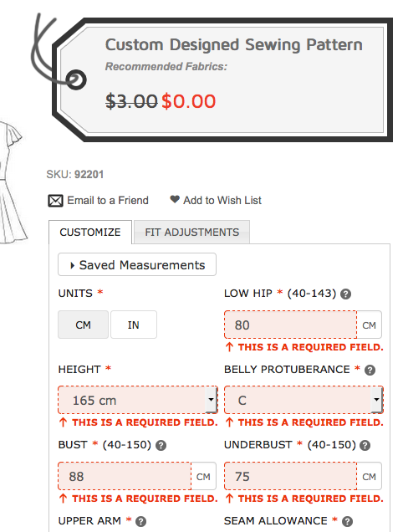Image resolution: width=403 pixels, height=532 pixels.
Task: Open the help icon next to Seam Allowance
Action: tap(347, 521)
